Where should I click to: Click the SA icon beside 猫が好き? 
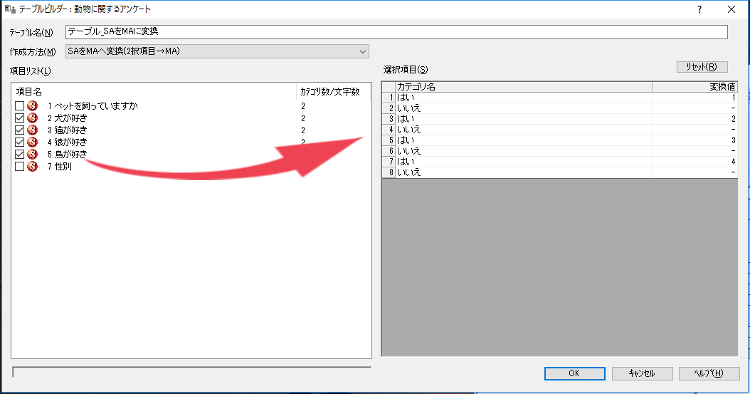(33, 130)
